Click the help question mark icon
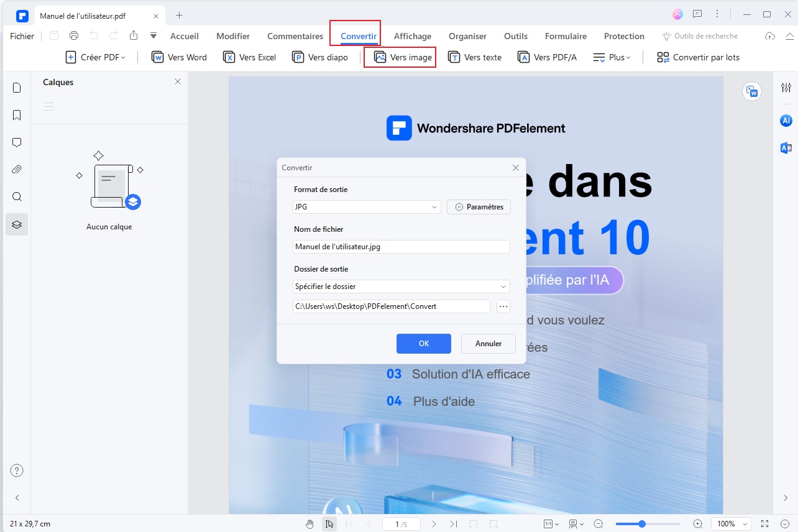Image resolution: width=798 pixels, height=532 pixels. [x=17, y=470]
